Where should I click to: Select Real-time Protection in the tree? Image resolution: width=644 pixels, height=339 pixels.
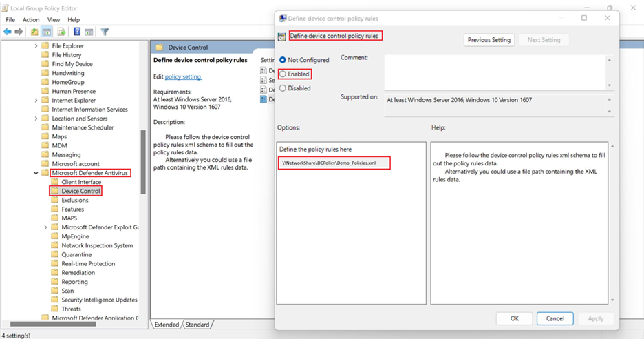click(88, 263)
